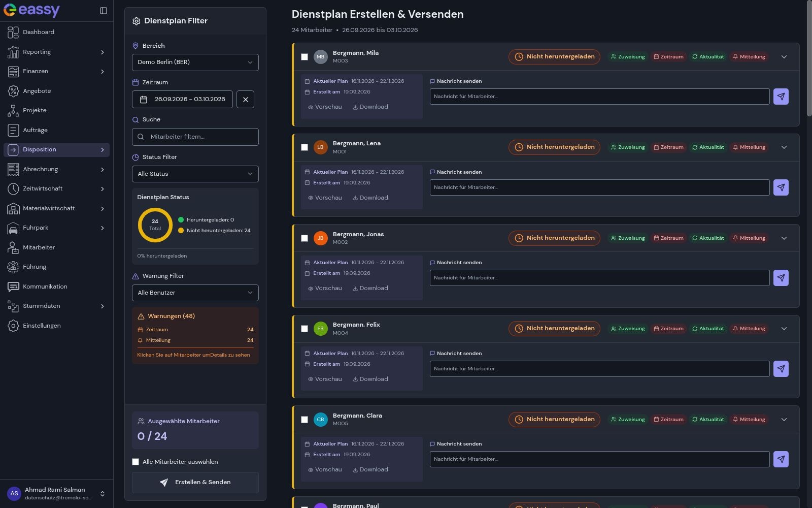Expand Finanzen menu
The image size is (812, 508).
pyautogui.click(x=56, y=71)
